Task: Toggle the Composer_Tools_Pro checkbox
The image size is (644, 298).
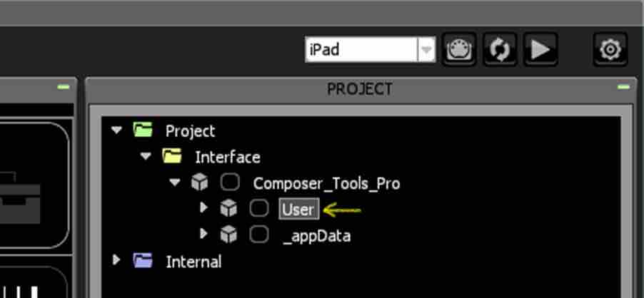Action: [x=230, y=183]
